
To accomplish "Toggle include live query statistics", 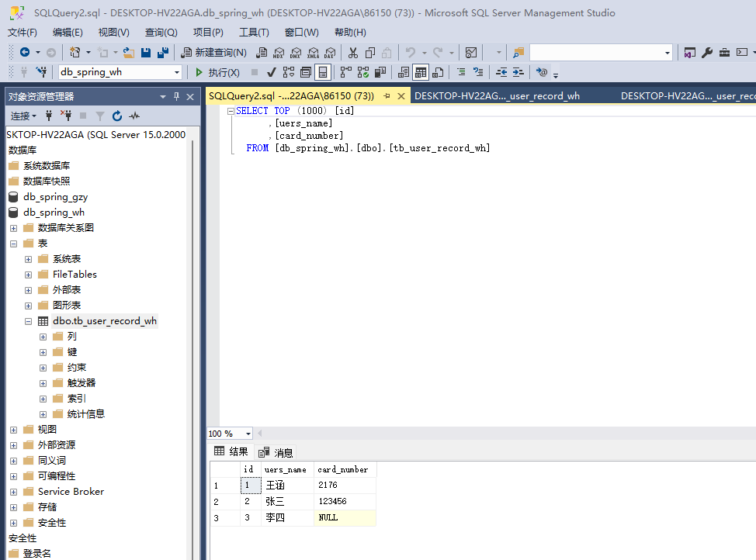I will (363, 72).
